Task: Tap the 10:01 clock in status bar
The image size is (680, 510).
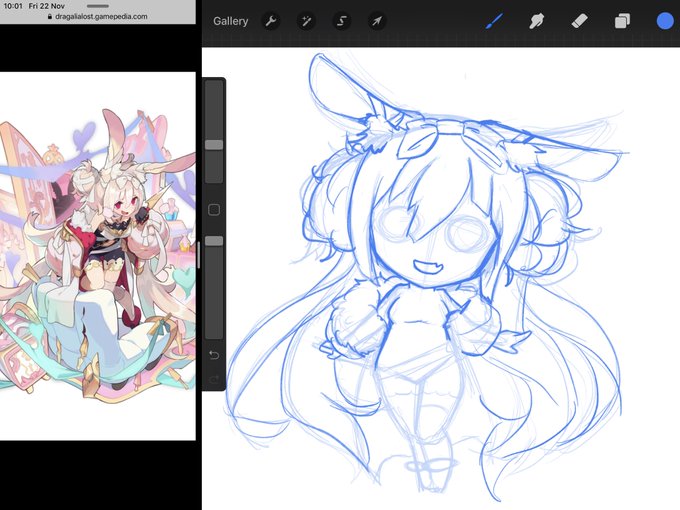Action: [13, 6]
